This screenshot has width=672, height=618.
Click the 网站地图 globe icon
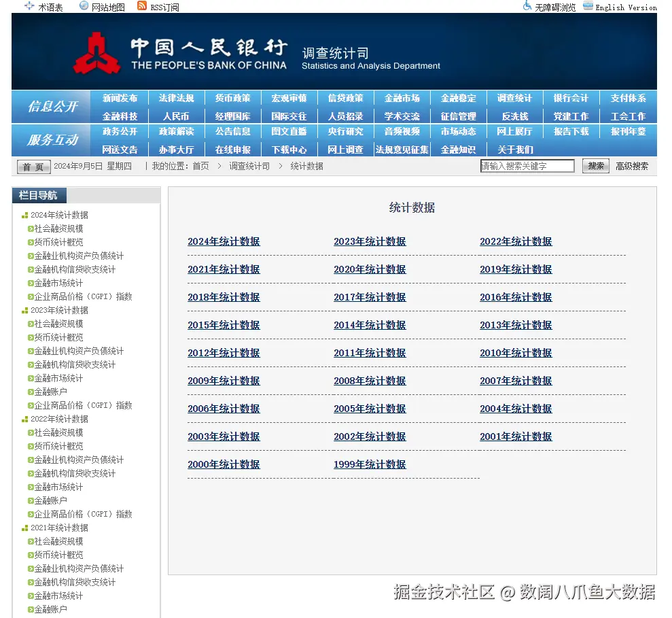[x=84, y=6]
